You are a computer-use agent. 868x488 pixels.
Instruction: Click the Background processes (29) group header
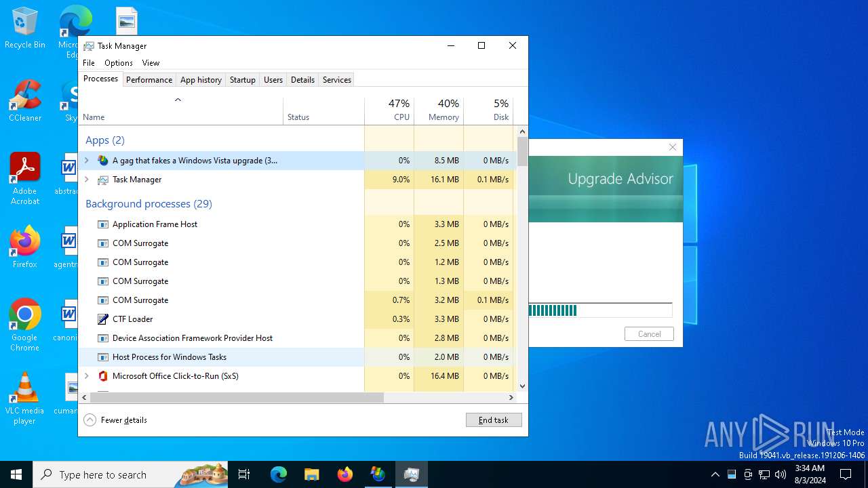pyautogui.click(x=149, y=204)
